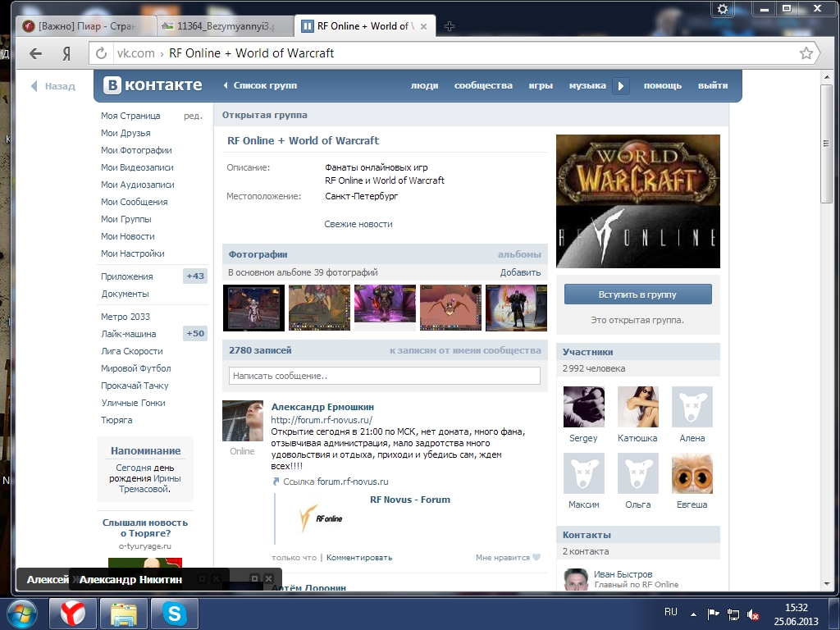This screenshot has height=630, width=840.
Task: Open альбомы link in Фотографии
Action: click(x=519, y=254)
